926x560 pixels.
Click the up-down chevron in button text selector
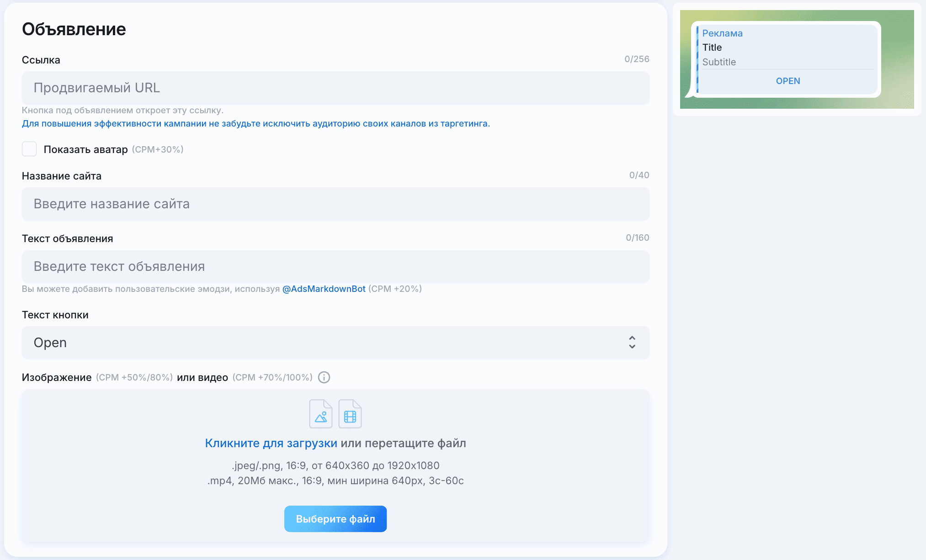(x=632, y=343)
